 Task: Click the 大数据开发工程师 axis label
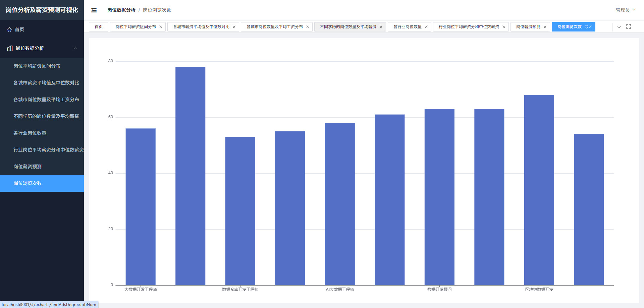tap(141, 290)
